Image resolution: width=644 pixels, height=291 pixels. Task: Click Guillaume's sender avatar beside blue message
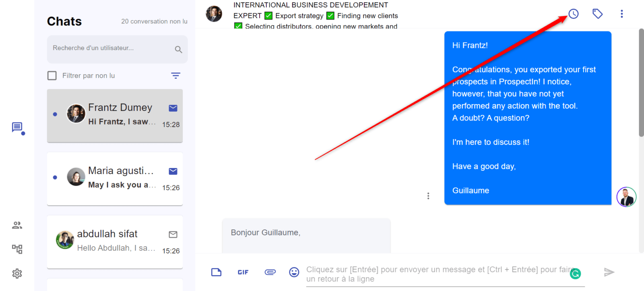626,197
